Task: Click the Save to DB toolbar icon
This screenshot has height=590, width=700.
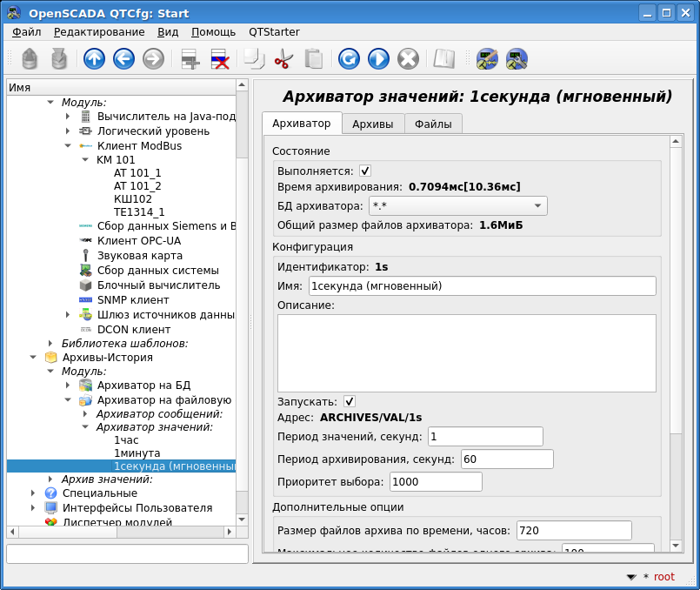Action: [x=59, y=59]
